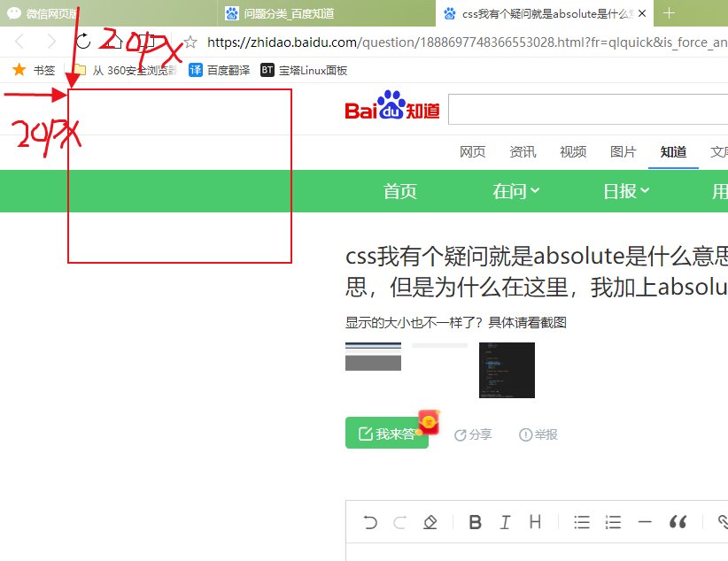Insert a numbered list in the editor
Screen dimensions: 728x561
[x=613, y=522]
